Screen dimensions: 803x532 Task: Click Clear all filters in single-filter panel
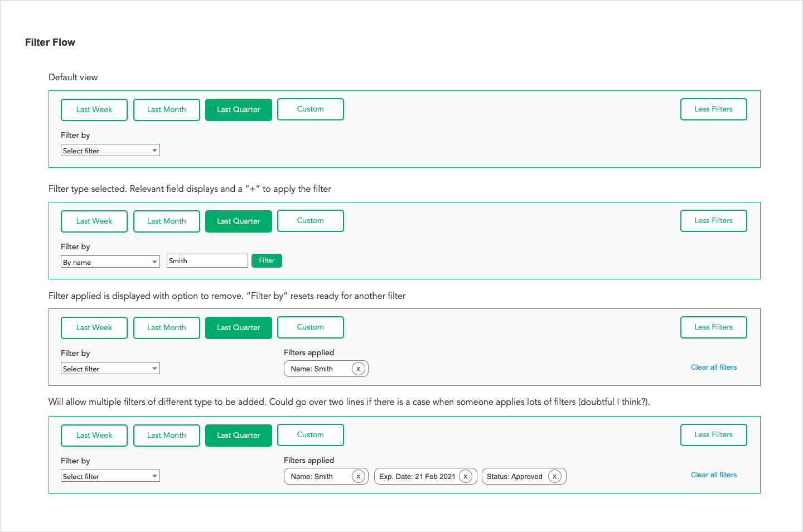714,367
